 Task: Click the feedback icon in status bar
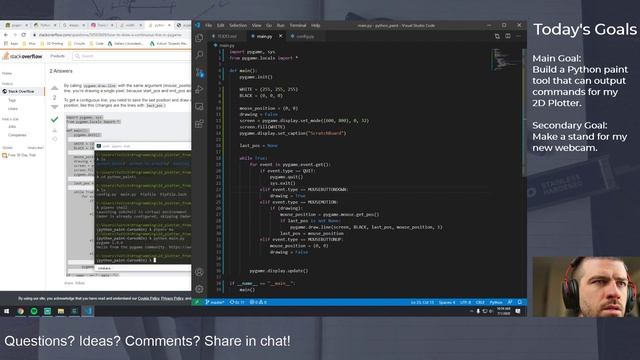[x=510, y=302]
